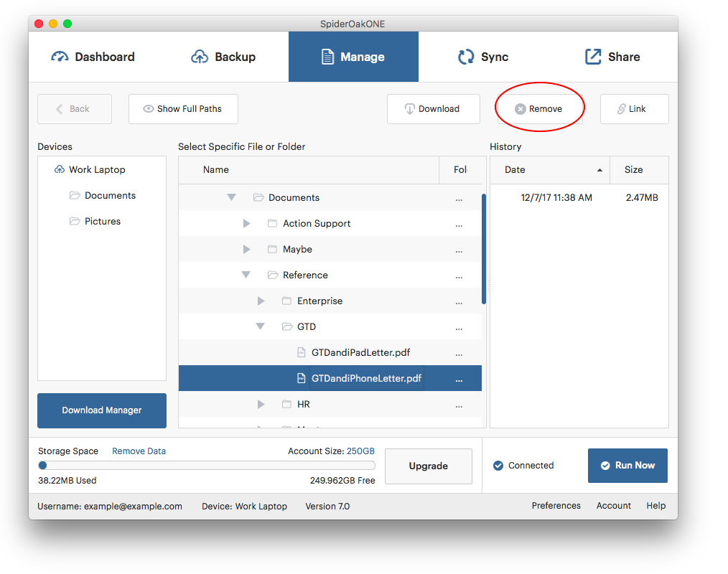
Task: Open Account settings
Action: point(613,506)
